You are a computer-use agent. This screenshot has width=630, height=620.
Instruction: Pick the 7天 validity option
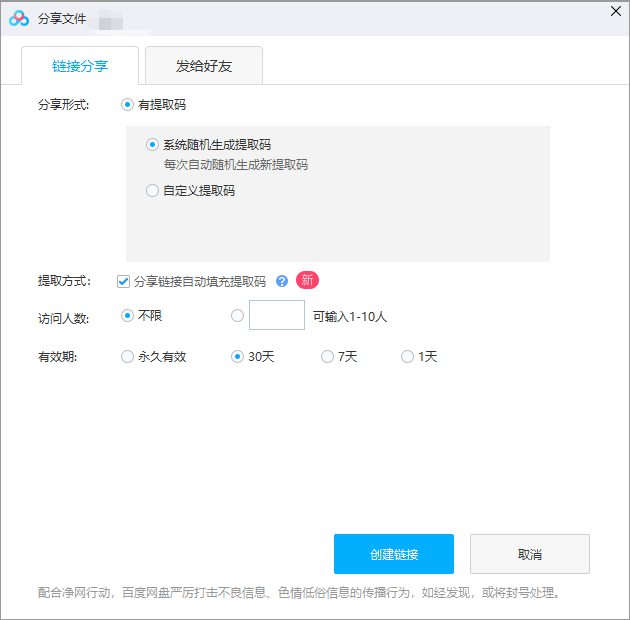pos(327,356)
